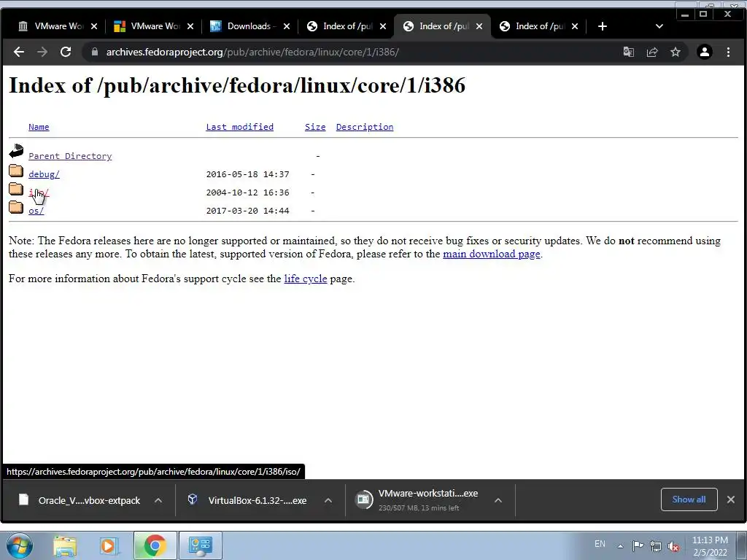This screenshot has width=747, height=560.
Task: Click the parent directory back-arrow icon
Action: pyautogui.click(x=16, y=151)
